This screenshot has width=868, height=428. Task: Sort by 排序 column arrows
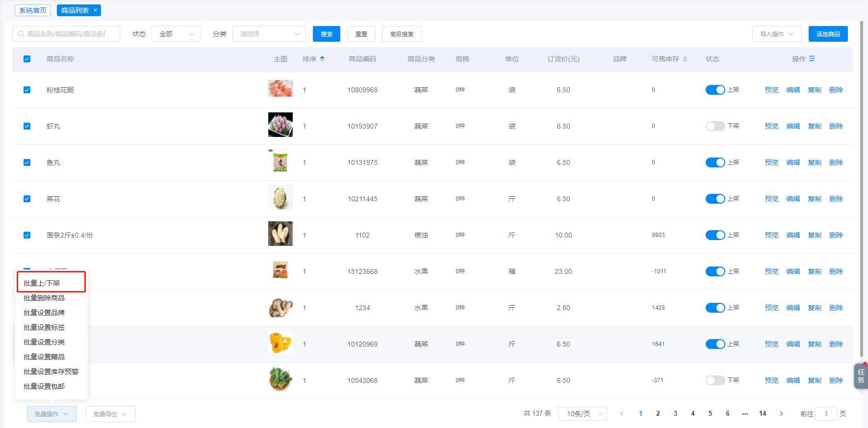pos(322,59)
